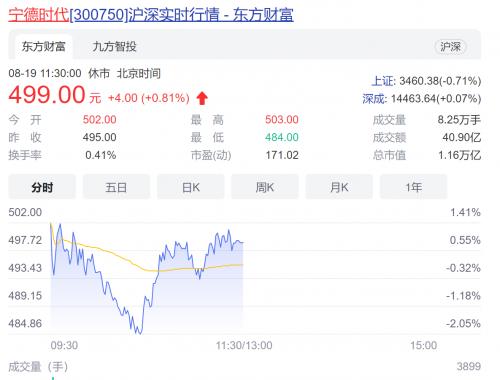Open the 宁德时代[300750] 东方财富 title link

click(151, 15)
